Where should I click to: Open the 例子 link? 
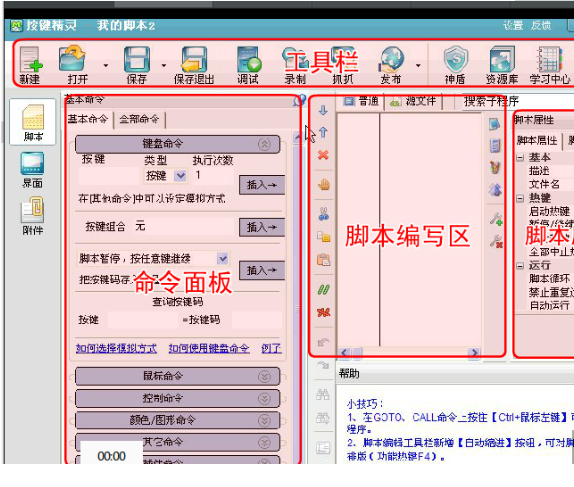coord(271,348)
